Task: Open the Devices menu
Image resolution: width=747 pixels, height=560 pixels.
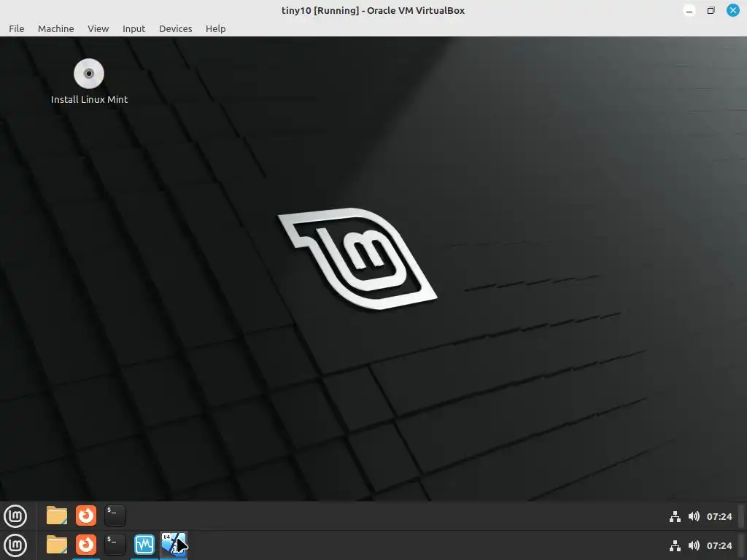Action: click(175, 28)
